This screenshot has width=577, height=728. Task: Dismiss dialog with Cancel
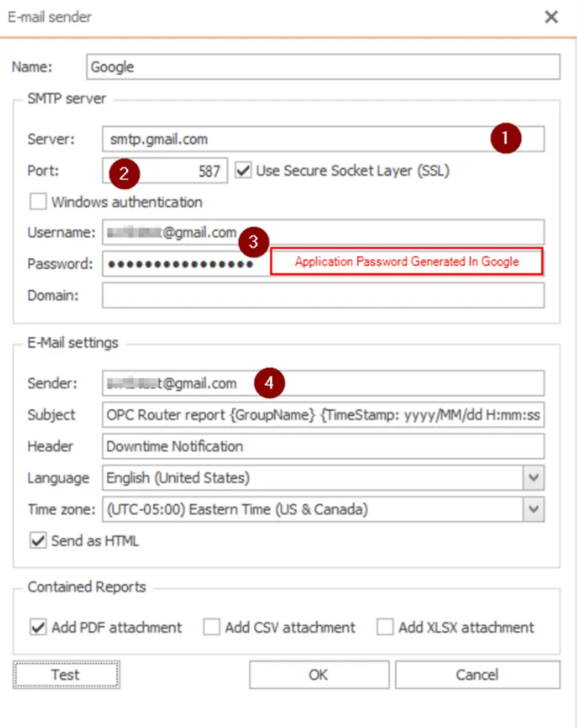click(477, 674)
